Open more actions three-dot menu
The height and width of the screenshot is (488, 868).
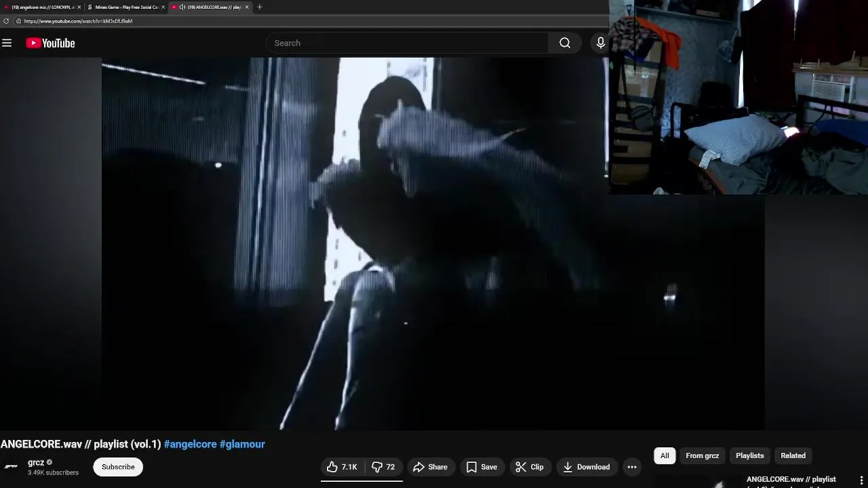pyautogui.click(x=632, y=467)
